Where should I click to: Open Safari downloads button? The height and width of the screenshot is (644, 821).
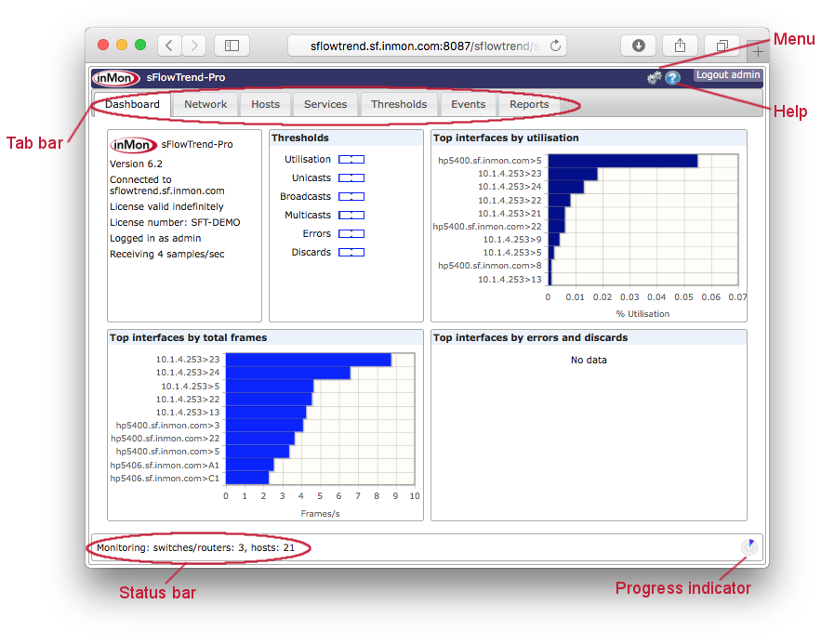pyautogui.click(x=638, y=46)
